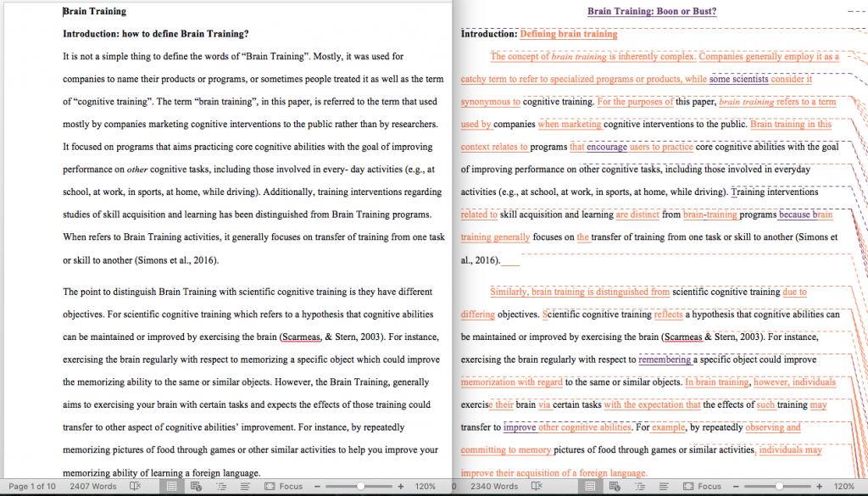Adjust zoom slider in left window
Image resolution: width=868 pixels, height=496 pixels.
coord(360,486)
